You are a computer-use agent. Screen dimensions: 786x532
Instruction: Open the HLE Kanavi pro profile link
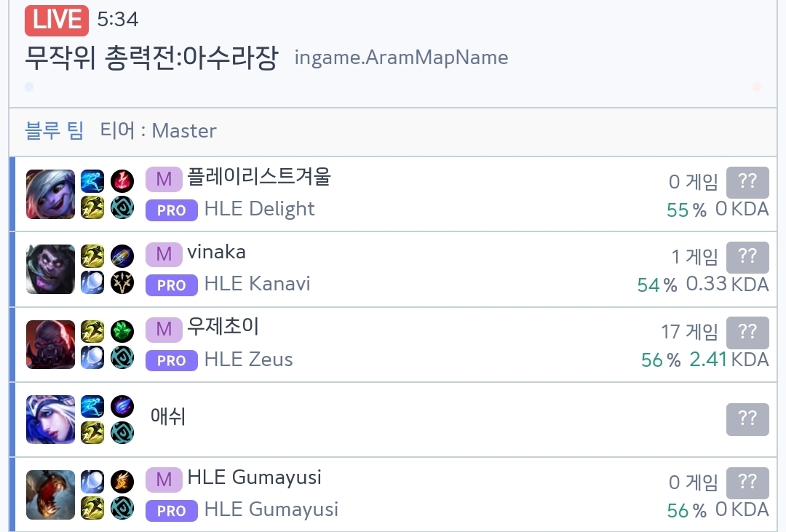257,284
